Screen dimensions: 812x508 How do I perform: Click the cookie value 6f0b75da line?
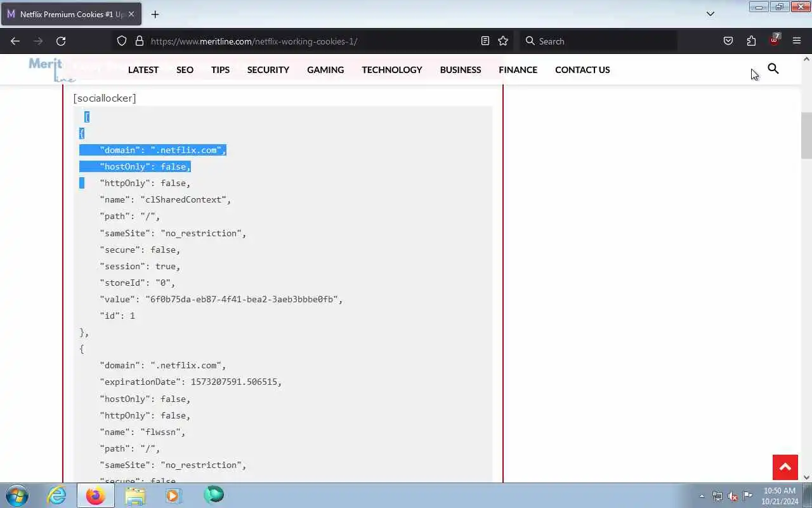pos(221,299)
